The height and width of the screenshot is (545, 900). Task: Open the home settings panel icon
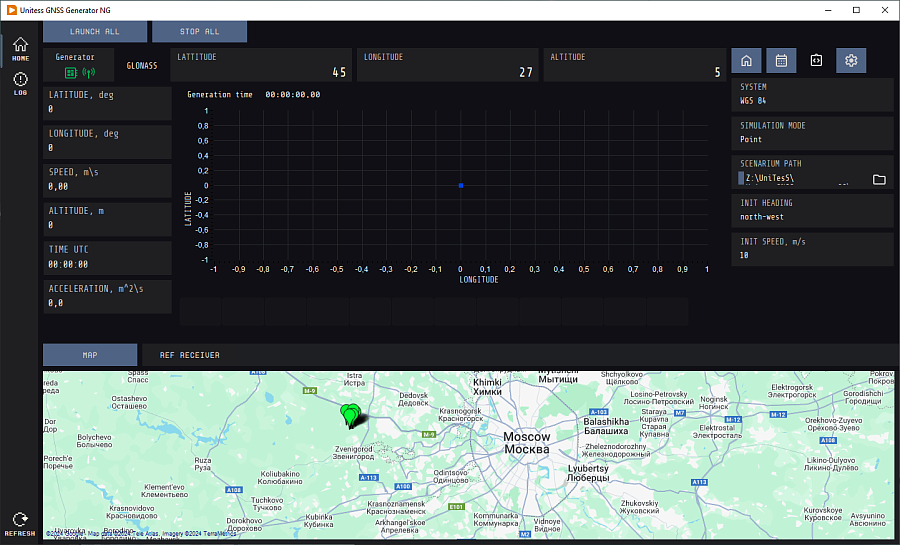tap(746, 61)
